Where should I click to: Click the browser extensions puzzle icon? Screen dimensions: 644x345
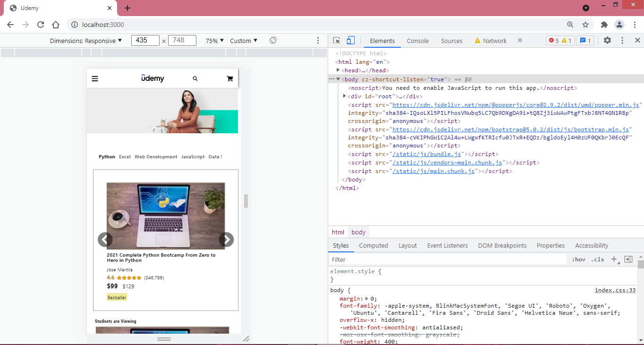[604, 25]
